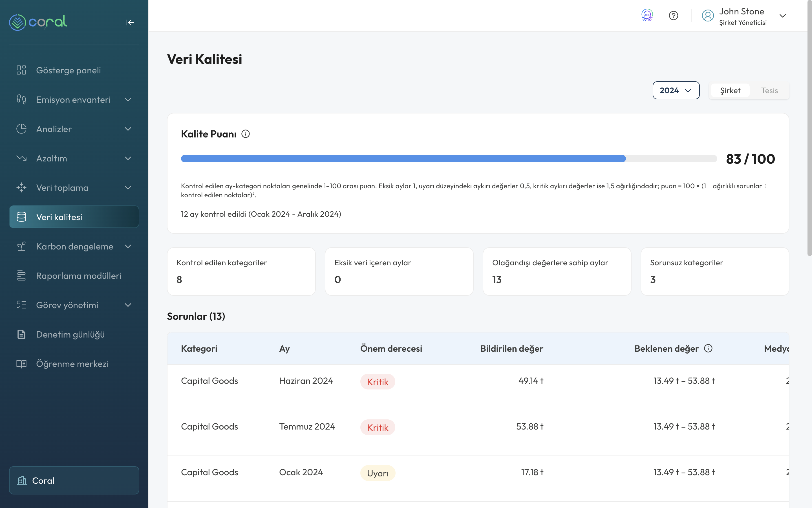Click the Öğrenme merkezi book icon
The height and width of the screenshot is (508, 812).
click(21, 364)
